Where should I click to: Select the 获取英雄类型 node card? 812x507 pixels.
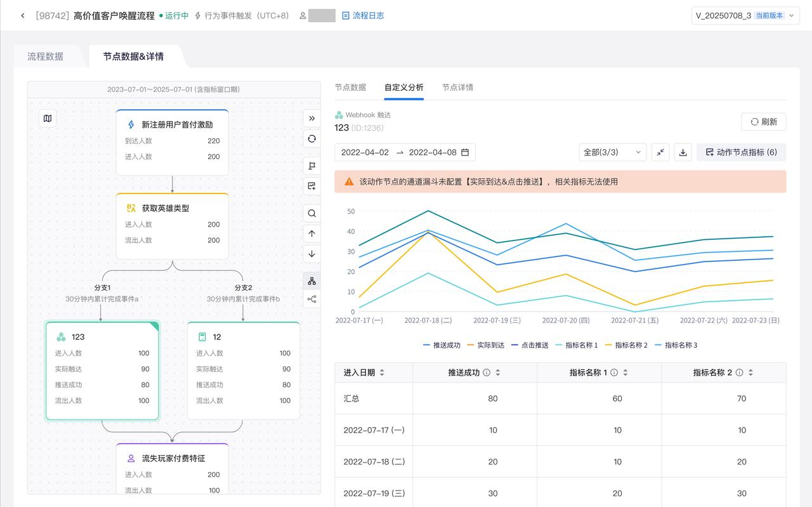(173, 226)
